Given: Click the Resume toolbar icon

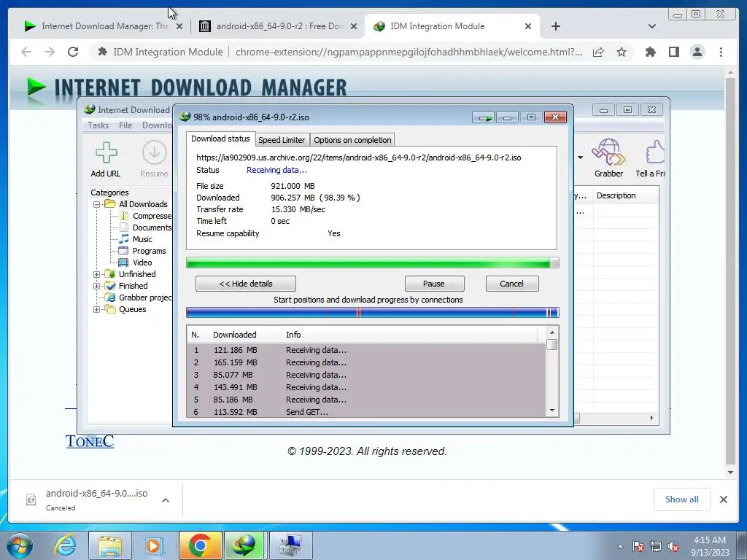Looking at the screenshot, I should 154,159.
